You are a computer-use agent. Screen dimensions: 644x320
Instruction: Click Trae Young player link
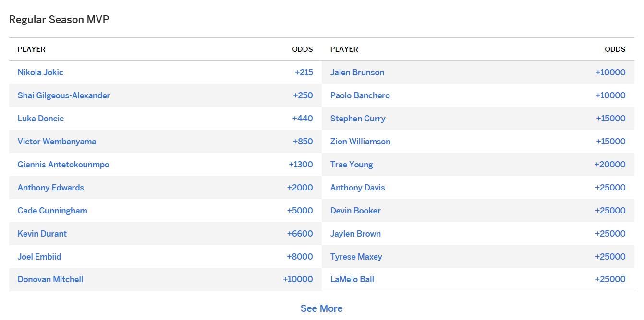[x=352, y=165]
